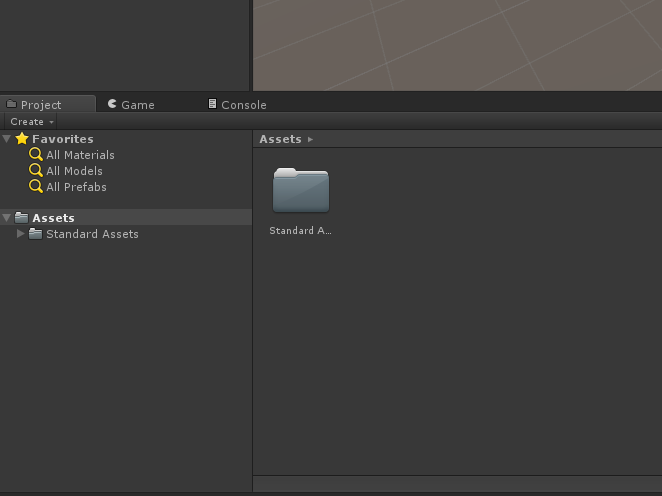Select the Assets root folder row

coord(126,217)
